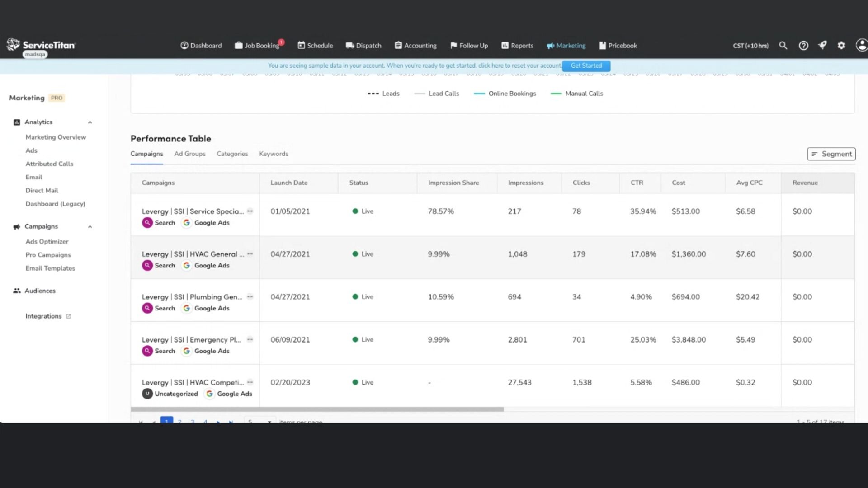The height and width of the screenshot is (488, 868).
Task: Click the Integrations external link icon
Action: click(x=68, y=316)
